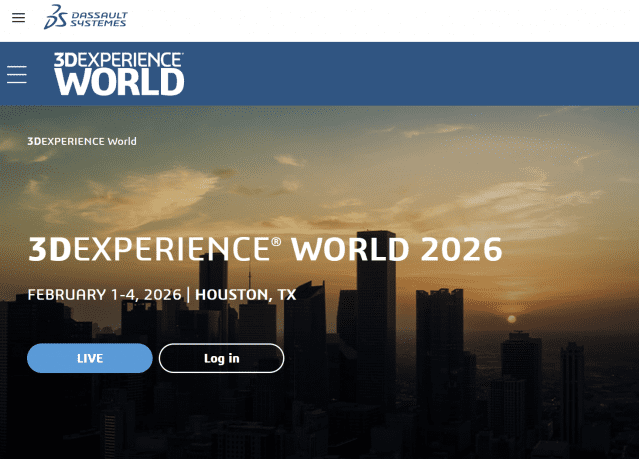The width and height of the screenshot is (639, 459).
Task: Click the 3DEXPERIENCE World logo in blue bar
Action: (119, 74)
